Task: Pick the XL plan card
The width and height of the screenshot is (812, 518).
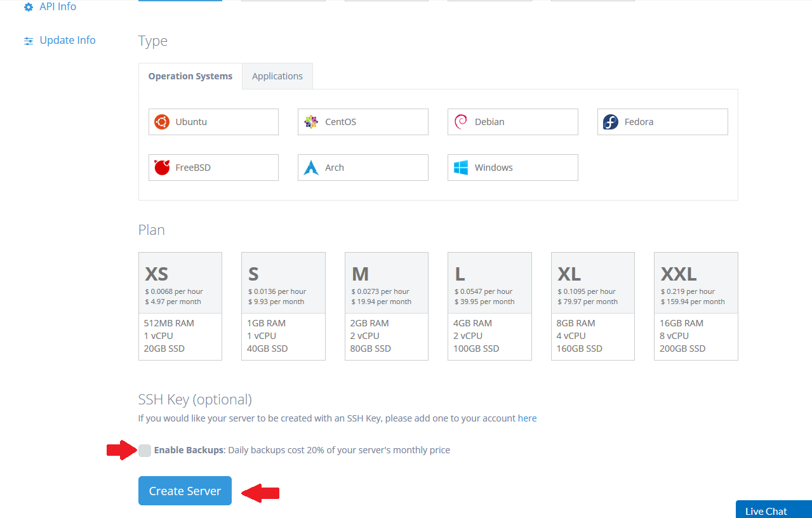Action: [x=593, y=306]
